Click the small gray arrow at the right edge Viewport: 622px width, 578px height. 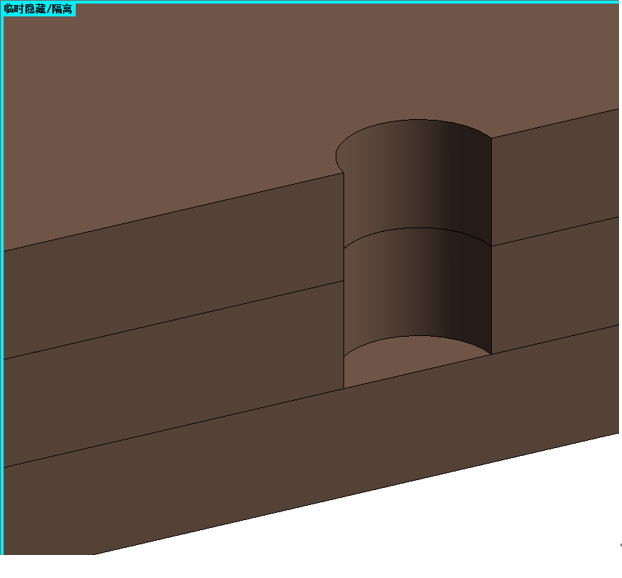coord(620,545)
